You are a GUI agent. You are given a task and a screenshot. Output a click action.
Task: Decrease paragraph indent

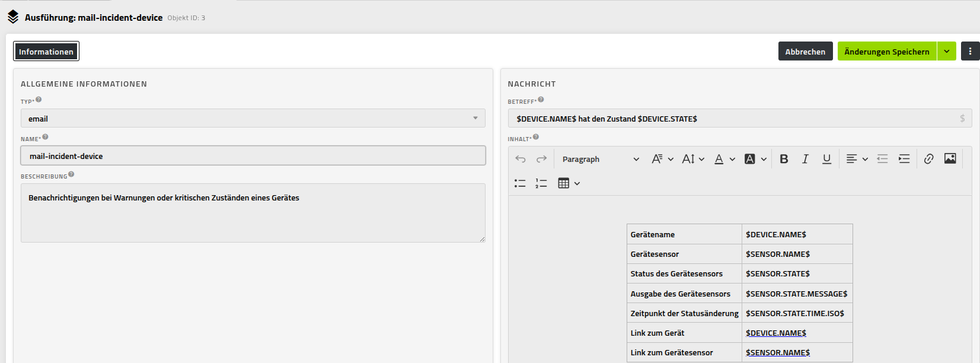click(x=882, y=159)
